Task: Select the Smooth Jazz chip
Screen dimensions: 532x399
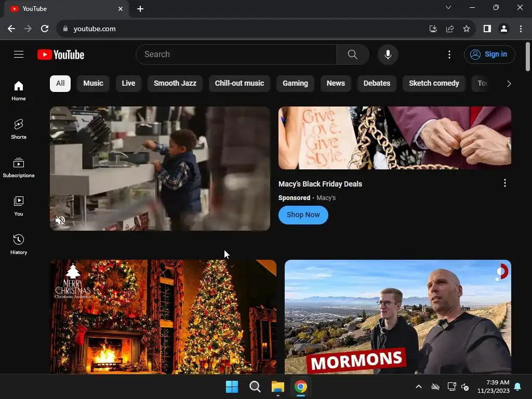Action: [175, 84]
